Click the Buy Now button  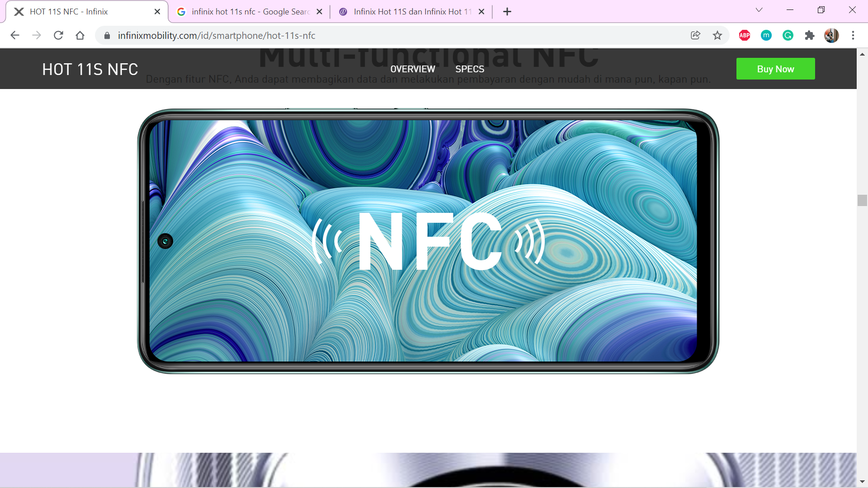(775, 69)
